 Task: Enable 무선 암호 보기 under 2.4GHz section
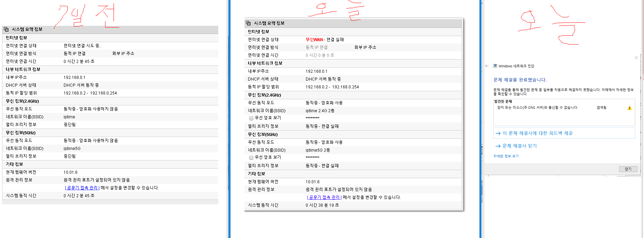point(251,118)
